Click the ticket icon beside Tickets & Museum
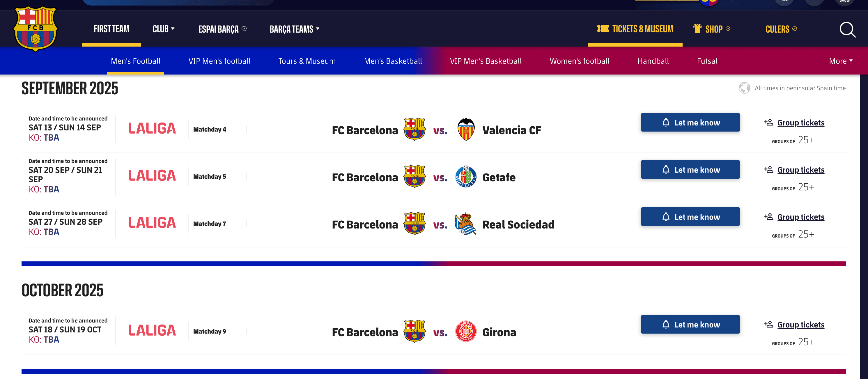868x379 pixels. [x=603, y=29]
